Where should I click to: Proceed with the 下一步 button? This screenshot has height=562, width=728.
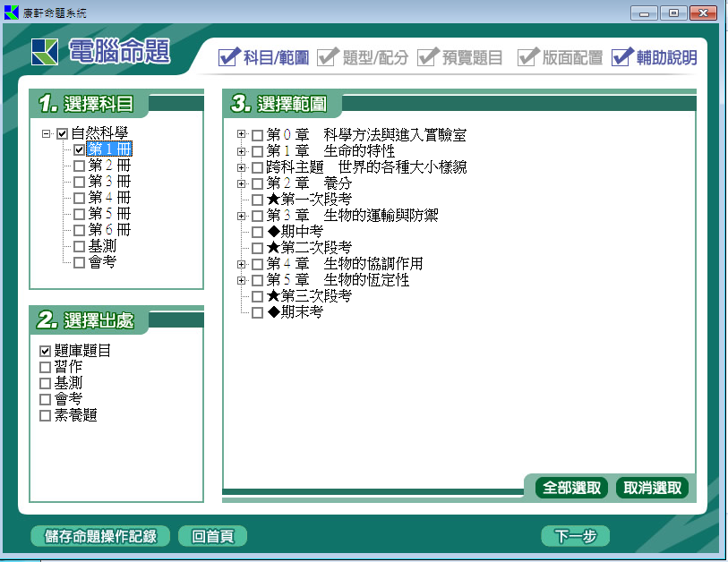point(575,536)
